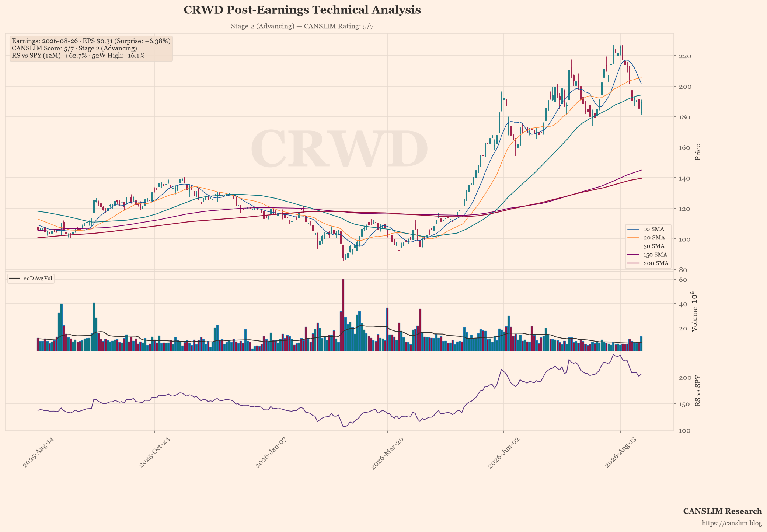
Task: Click the 160 price tick label
Action: pyautogui.click(x=685, y=148)
